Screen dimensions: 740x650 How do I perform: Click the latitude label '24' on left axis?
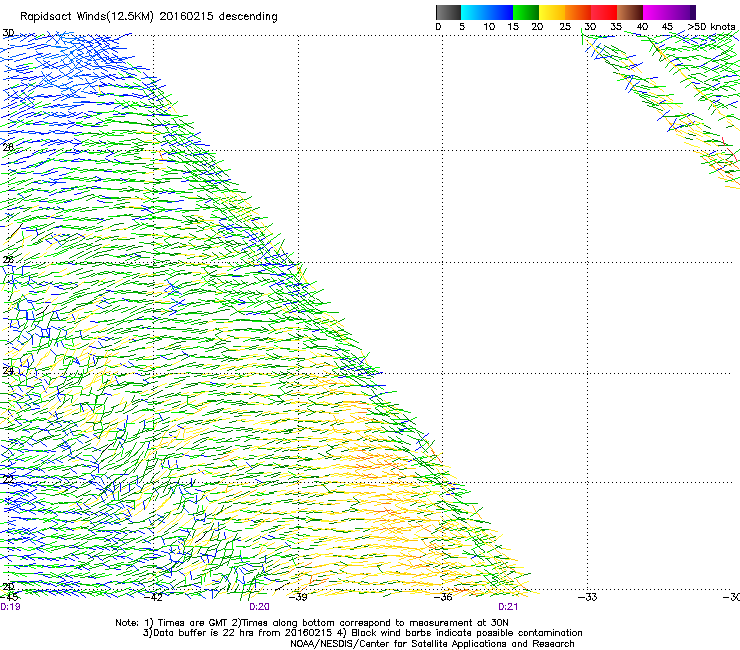8,371
